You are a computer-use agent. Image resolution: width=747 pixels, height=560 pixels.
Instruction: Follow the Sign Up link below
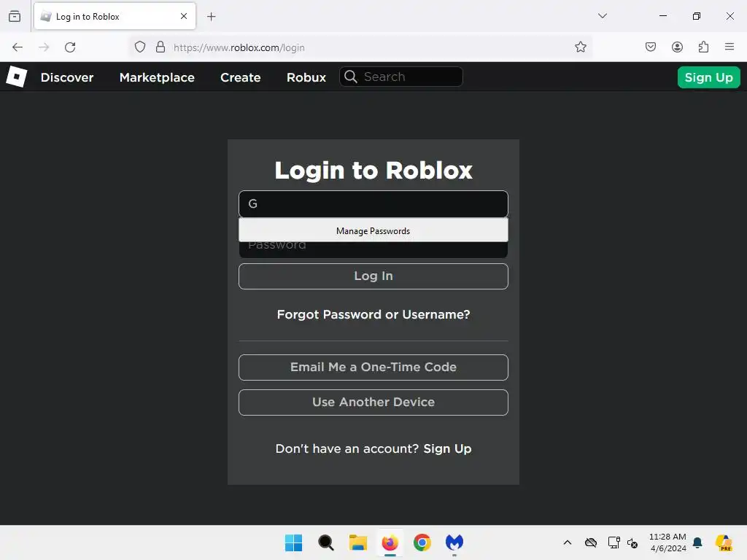pos(447,448)
